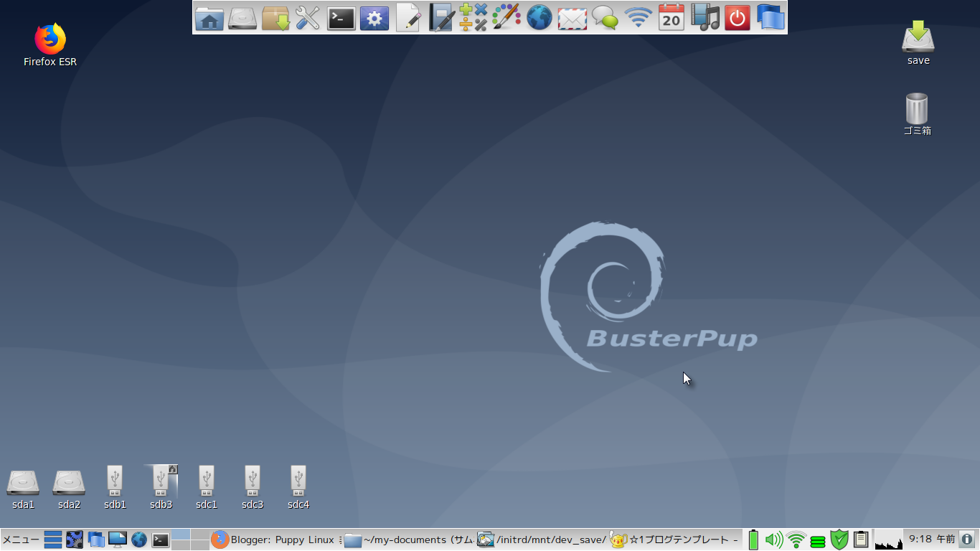The image size is (980, 551).
Task: Open the sda1 hard drive icon
Action: [23, 489]
